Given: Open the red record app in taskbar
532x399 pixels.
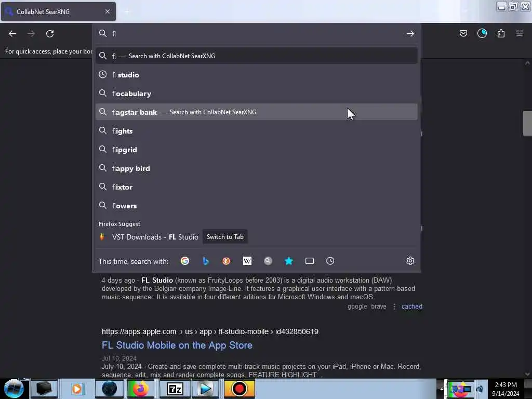Looking at the screenshot, I should 239,389.
